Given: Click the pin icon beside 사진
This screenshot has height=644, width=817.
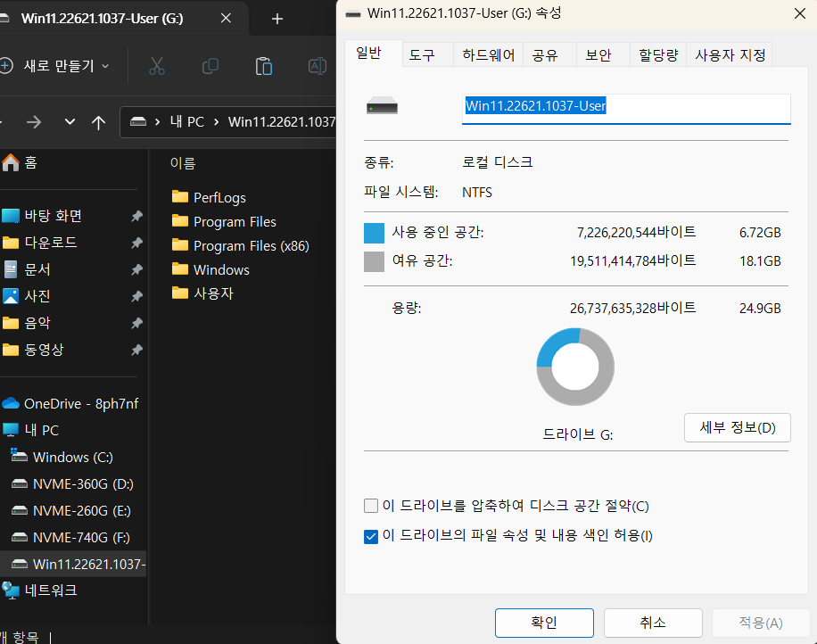Looking at the screenshot, I should tap(136, 296).
